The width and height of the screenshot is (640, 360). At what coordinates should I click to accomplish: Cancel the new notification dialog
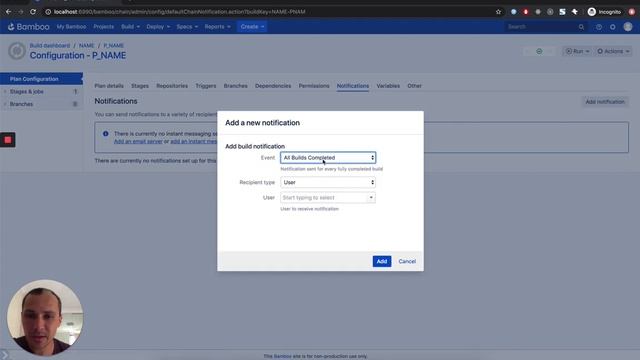[407, 261]
